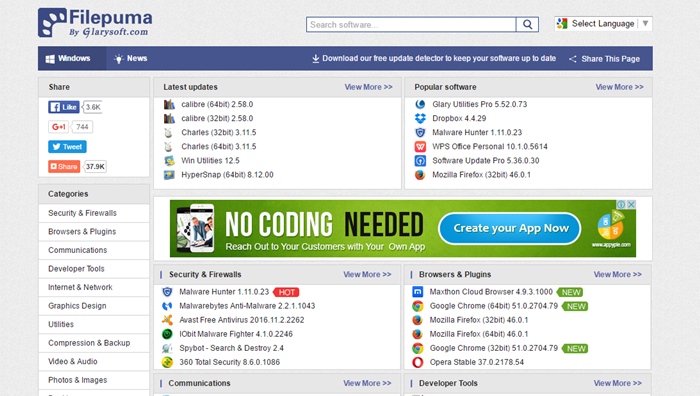
Task: Click the IObit Malware Fighter icon
Action: tap(167, 334)
